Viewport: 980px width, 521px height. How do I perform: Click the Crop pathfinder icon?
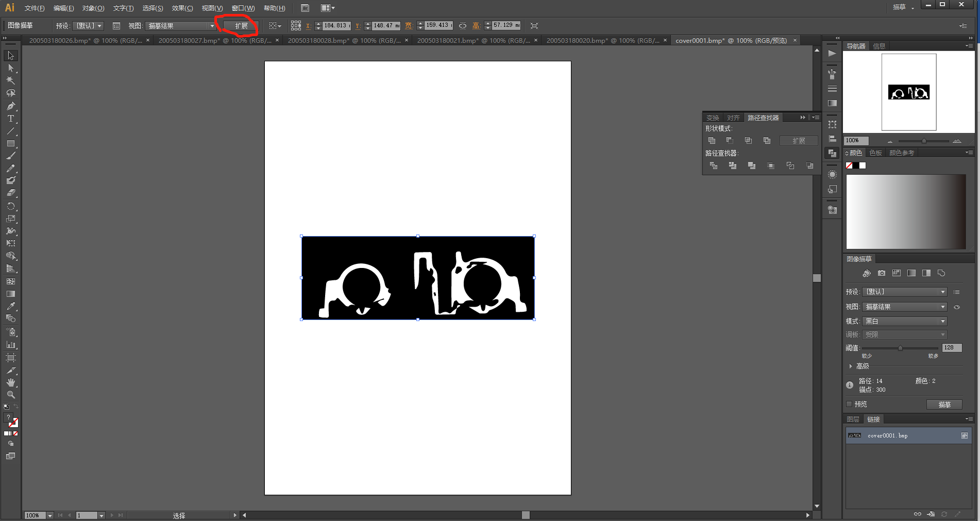[x=771, y=165]
